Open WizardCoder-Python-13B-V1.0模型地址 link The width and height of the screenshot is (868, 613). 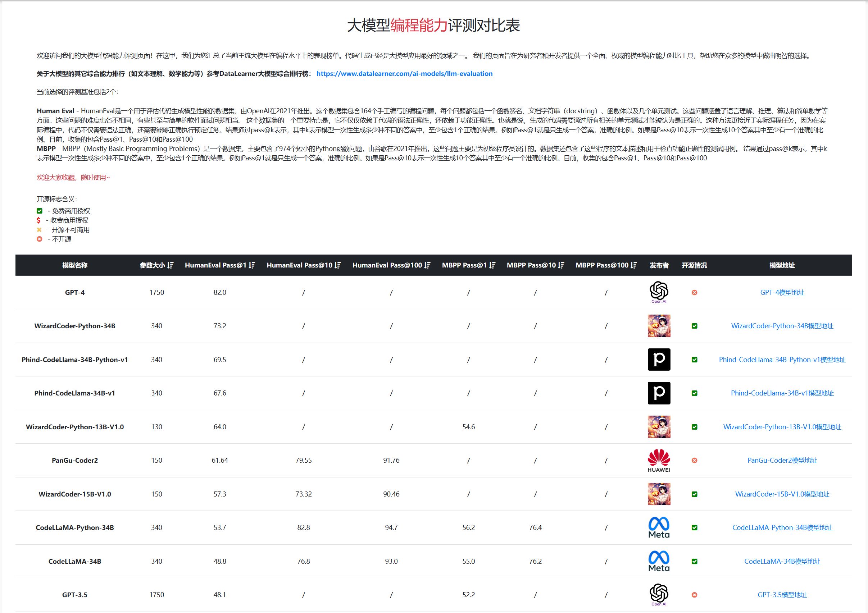782,427
